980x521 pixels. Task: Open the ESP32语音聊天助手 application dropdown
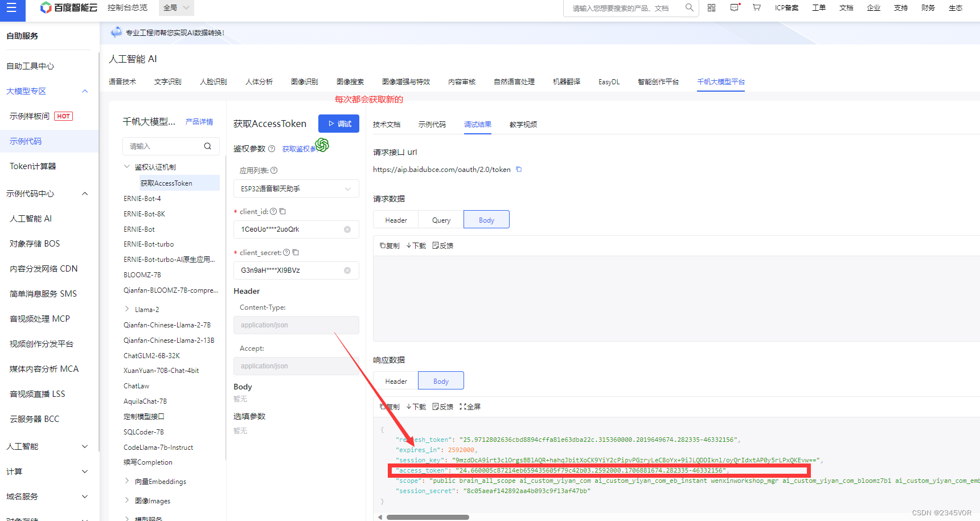click(296, 188)
